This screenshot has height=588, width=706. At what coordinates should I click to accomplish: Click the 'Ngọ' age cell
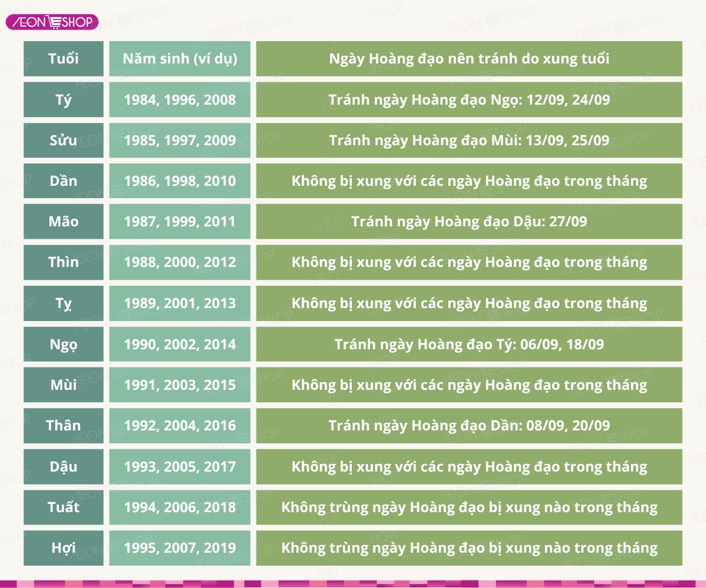[64, 344]
